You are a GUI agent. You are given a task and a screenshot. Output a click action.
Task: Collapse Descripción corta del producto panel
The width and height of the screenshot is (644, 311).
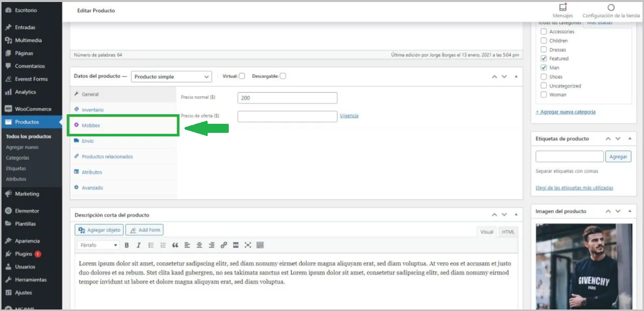coord(516,215)
